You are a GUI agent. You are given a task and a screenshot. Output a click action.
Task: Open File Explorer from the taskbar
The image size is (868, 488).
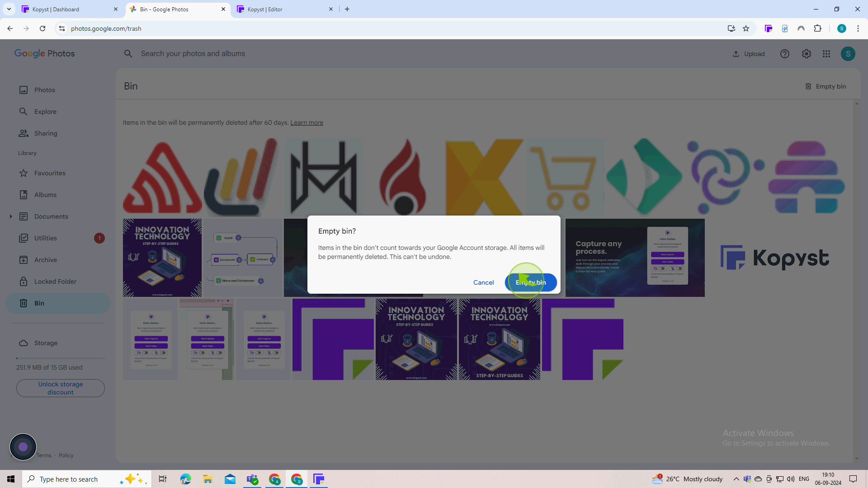pos(208,479)
